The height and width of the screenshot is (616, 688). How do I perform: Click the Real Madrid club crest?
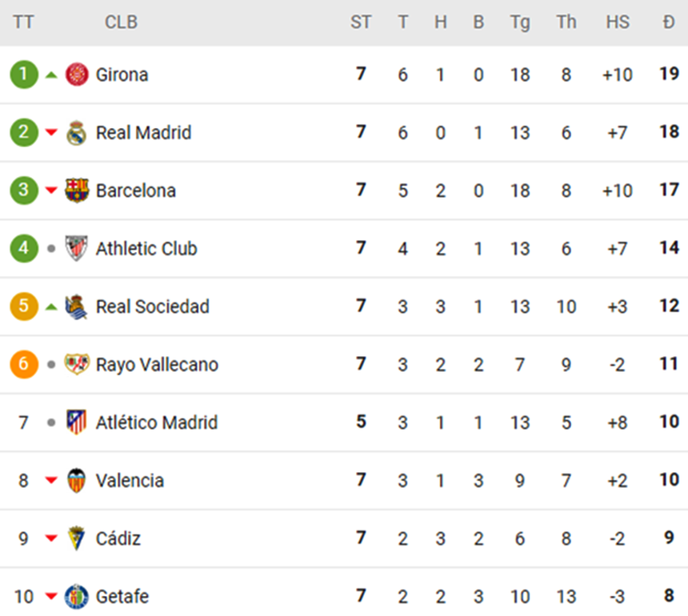(76, 133)
